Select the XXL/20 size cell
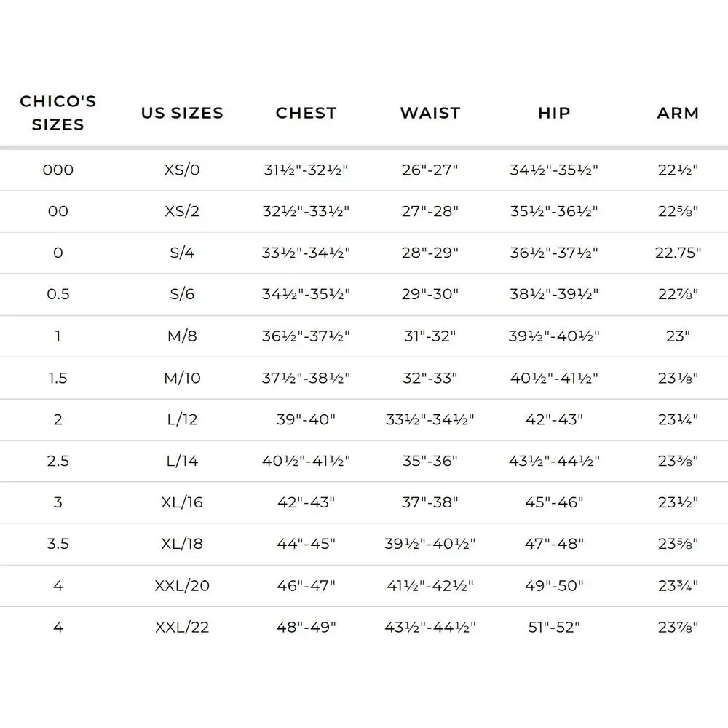The image size is (728, 728). pos(182,585)
